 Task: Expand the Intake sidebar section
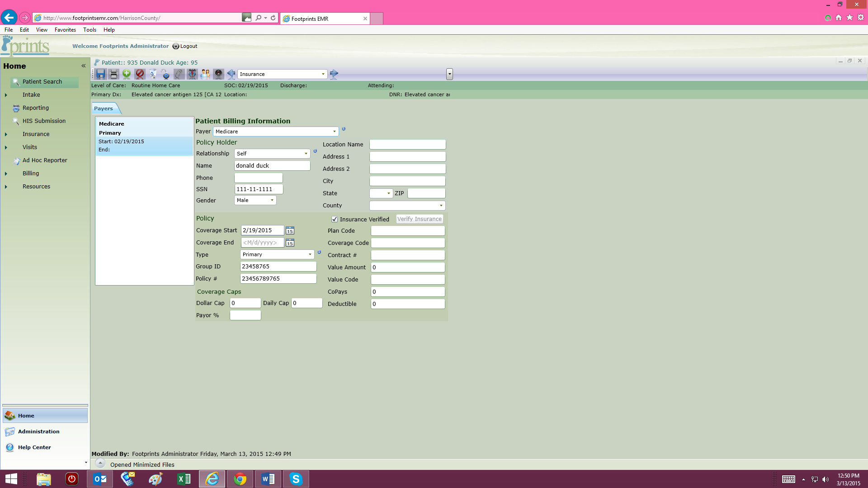tap(6, 94)
